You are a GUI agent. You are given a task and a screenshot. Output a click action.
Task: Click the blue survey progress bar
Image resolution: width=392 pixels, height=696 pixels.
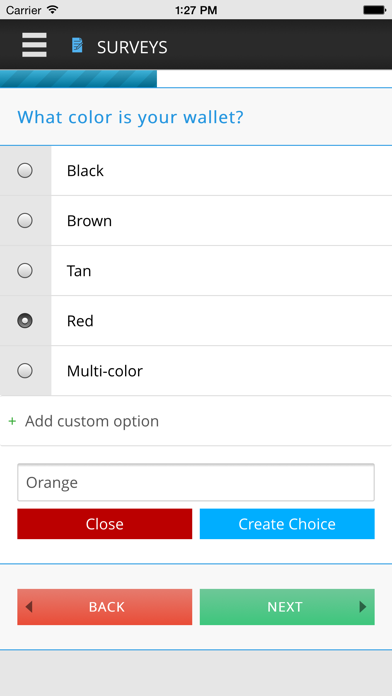(x=78, y=79)
